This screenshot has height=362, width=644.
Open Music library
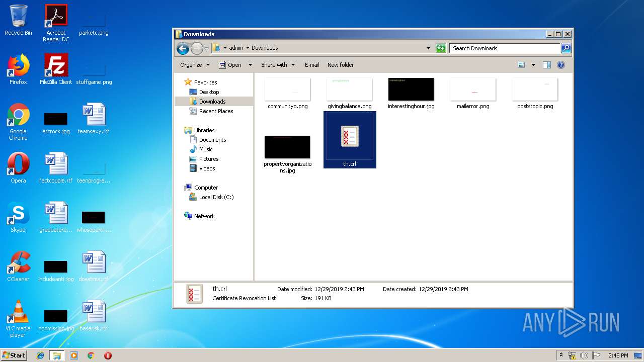(x=201, y=149)
